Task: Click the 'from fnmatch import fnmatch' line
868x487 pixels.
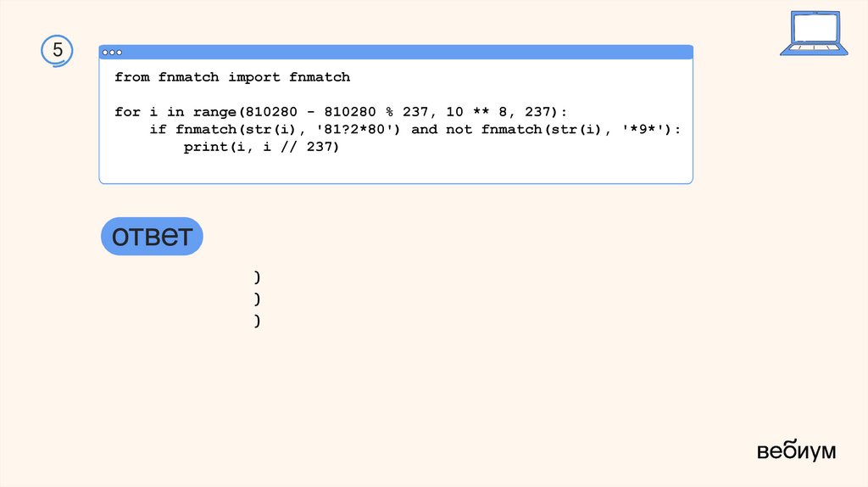Action: pyautogui.click(x=232, y=77)
